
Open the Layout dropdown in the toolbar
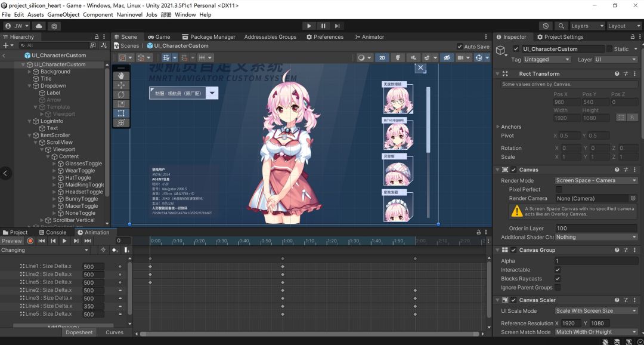click(x=624, y=26)
